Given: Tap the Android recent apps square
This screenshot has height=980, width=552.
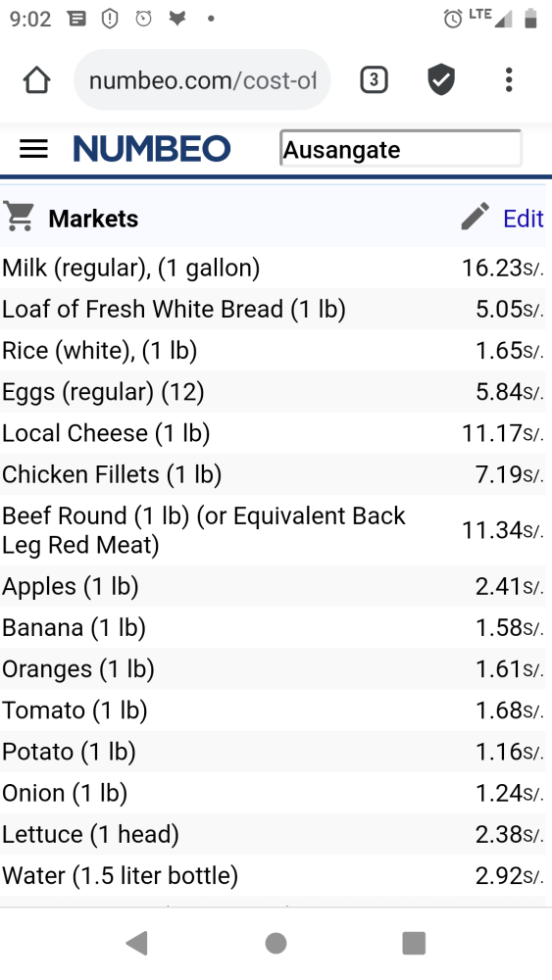Looking at the screenshot, I should [414, 943].
